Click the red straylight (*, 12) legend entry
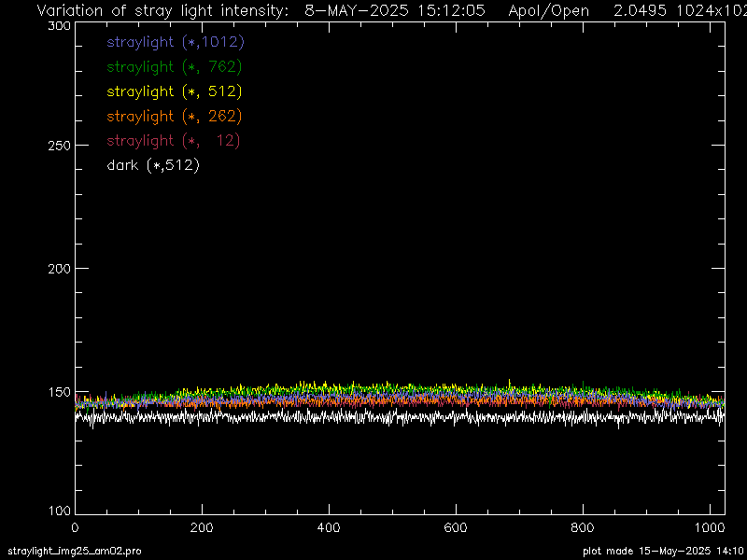Screen dimensions: 747x560 click(174, 141)
